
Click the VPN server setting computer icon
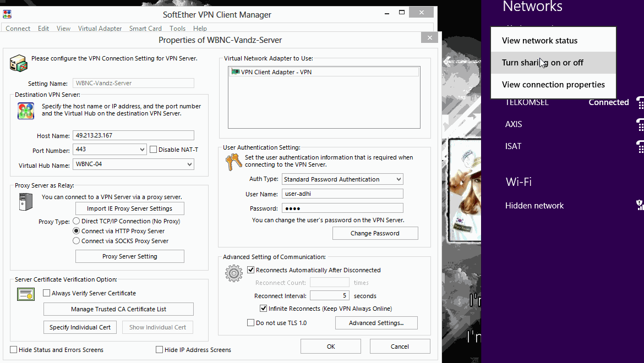pyautogui.click(x=19, y=63)
